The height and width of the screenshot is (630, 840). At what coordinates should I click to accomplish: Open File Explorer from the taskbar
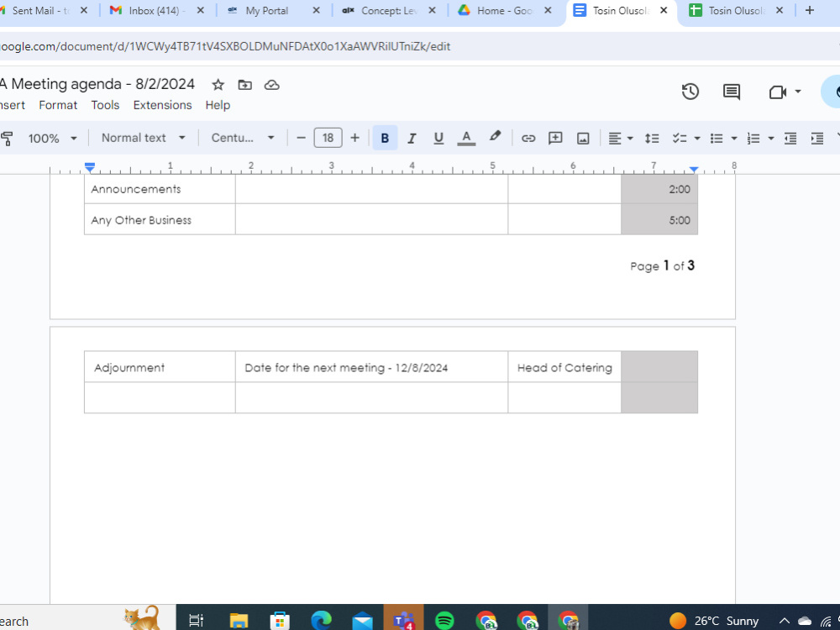(x=239, y=621)
